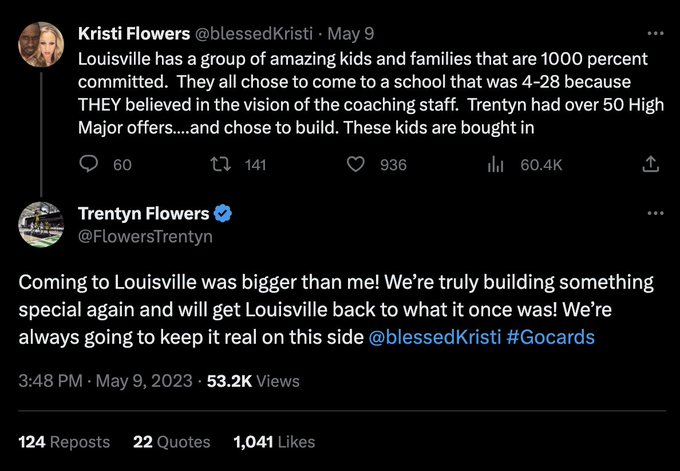Open more options on Kristi's tweet
680x471 pixels.
tap(655, 34)
